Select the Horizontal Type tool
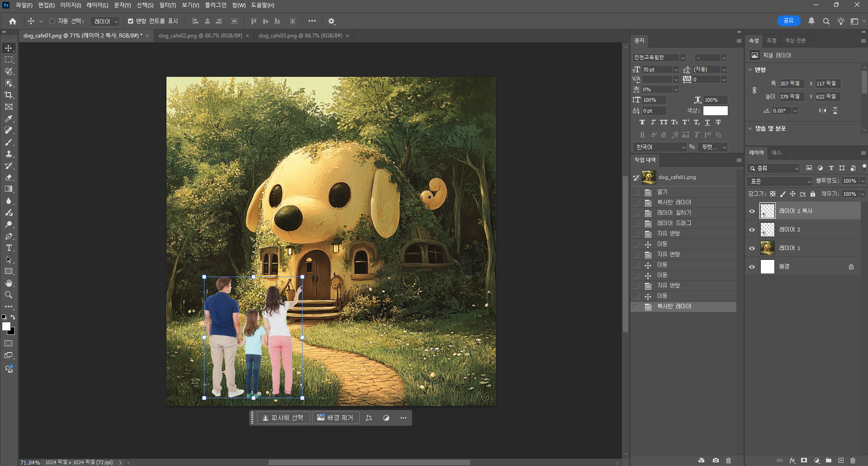Viewport: 868px width, 466px height. click(x=9, y=248)
